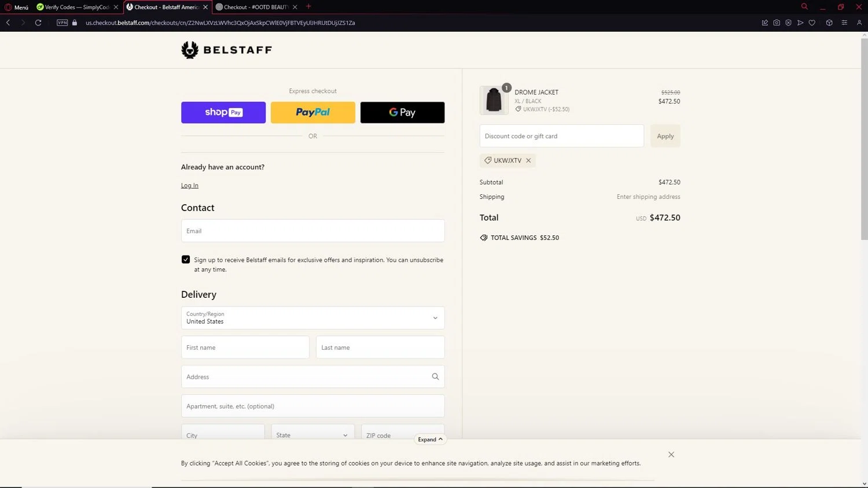Image resolution: width=868 pixels, height=488 pixels.
Task: Open the Easy Setup sliders icon
Action: [844, 23]
